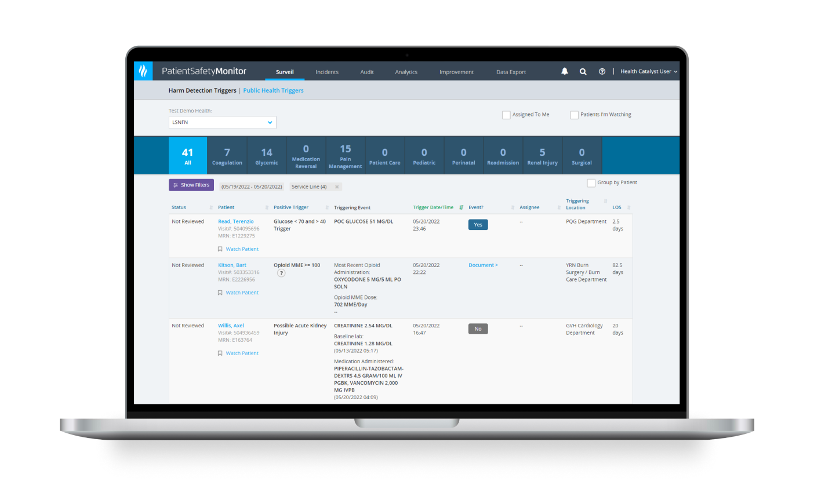Select the Readmission tile

coord(503,155)
